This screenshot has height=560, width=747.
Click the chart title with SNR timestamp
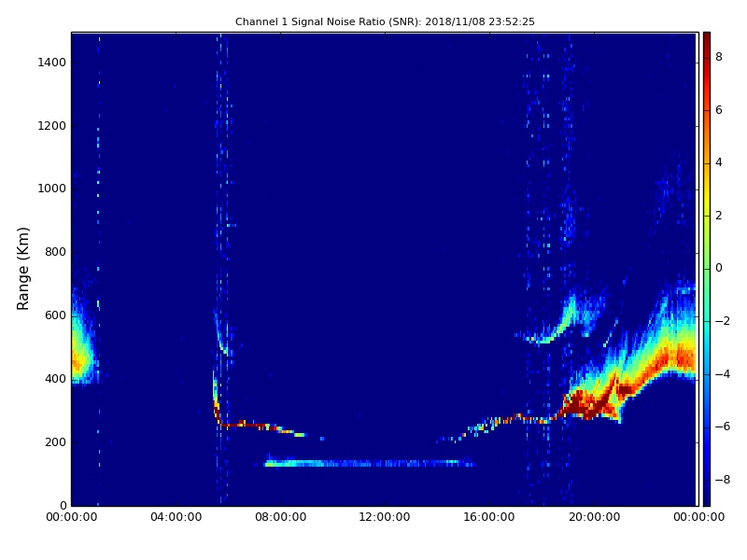tap(385, 21)
